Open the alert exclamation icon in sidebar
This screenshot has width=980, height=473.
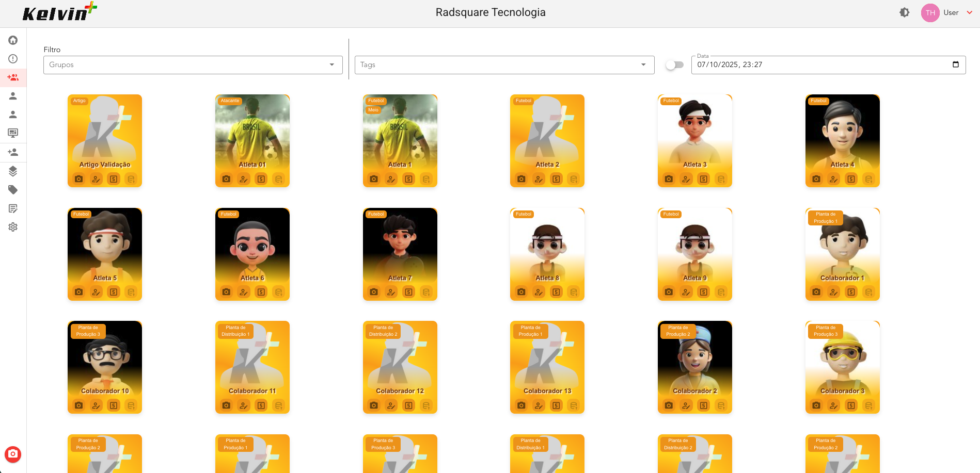13,59
